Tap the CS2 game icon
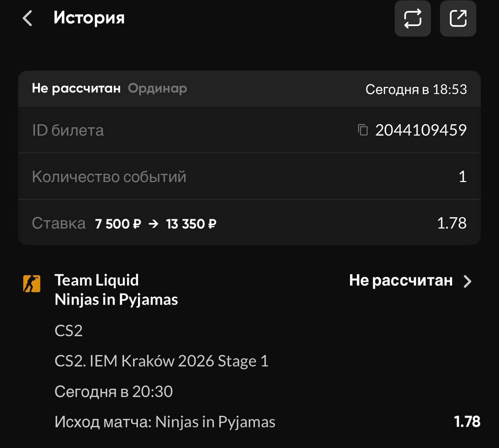 point(32,284)
